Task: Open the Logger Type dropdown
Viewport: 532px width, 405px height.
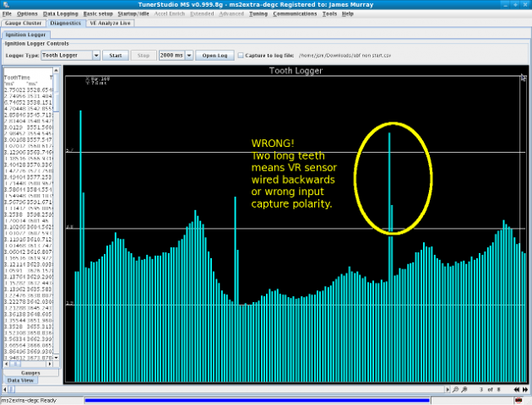Action: 96,55
